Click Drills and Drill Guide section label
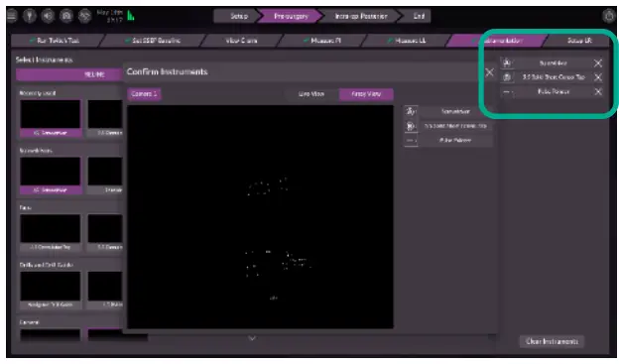Viewport: 619px width, 364px height. pos(47,265)
